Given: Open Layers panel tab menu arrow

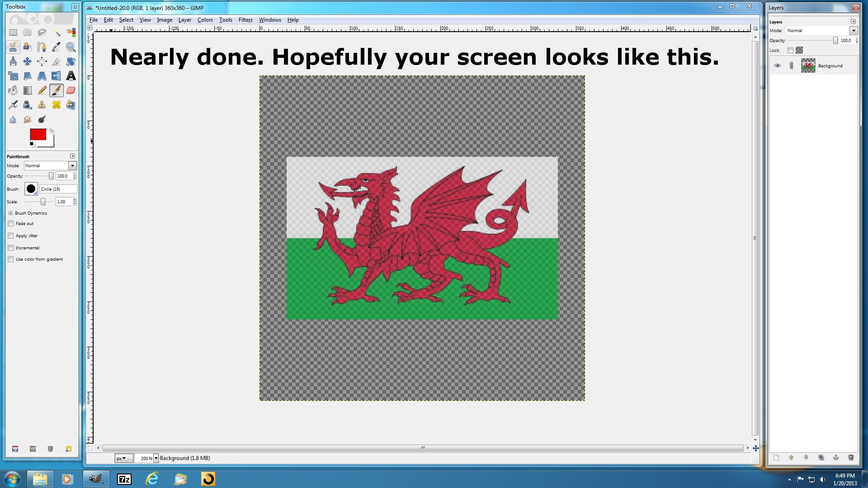Looking at the screenshot, I should (853, 22).
